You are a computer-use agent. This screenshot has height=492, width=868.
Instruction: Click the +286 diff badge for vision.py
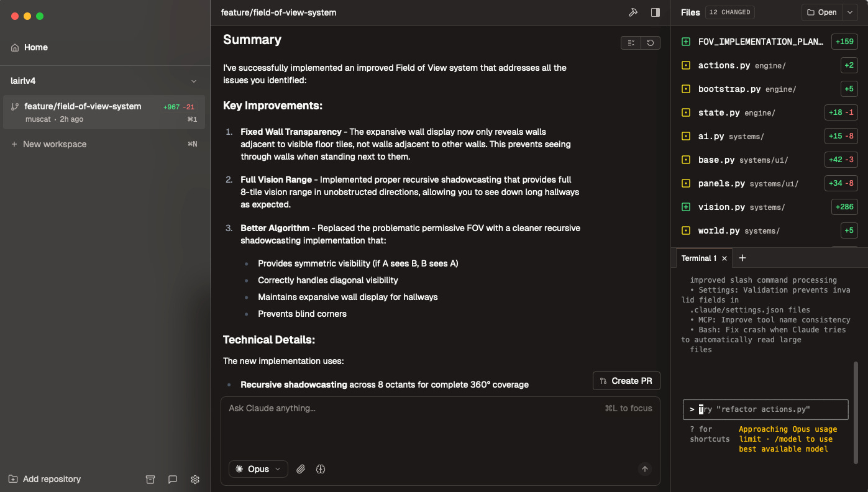pyautogui.click(x=844, y=207)
